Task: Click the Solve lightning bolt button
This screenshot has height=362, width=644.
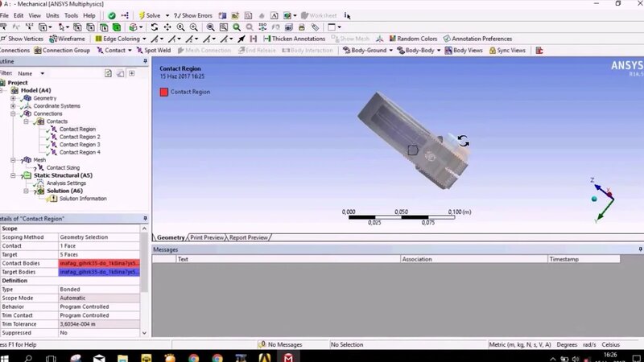Action: (150, 15)
